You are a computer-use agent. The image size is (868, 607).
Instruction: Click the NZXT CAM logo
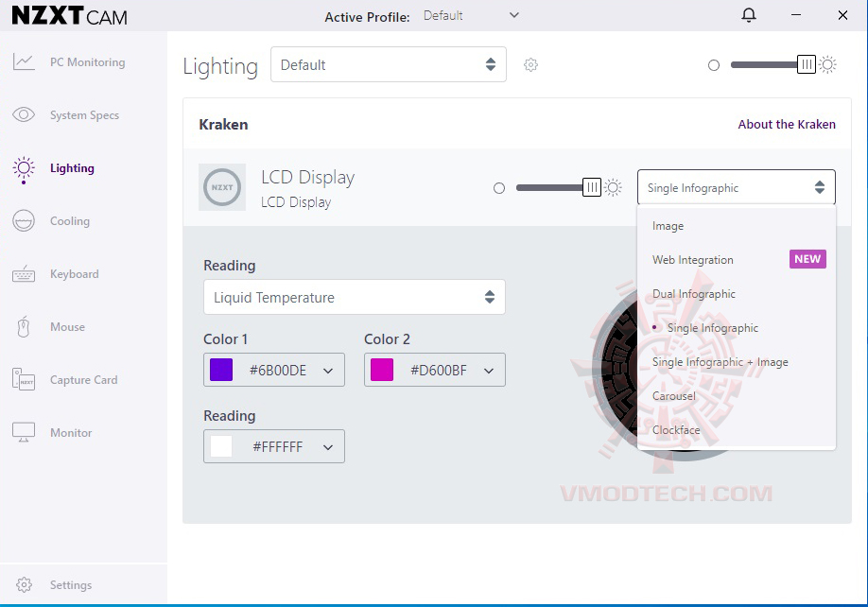70,16
